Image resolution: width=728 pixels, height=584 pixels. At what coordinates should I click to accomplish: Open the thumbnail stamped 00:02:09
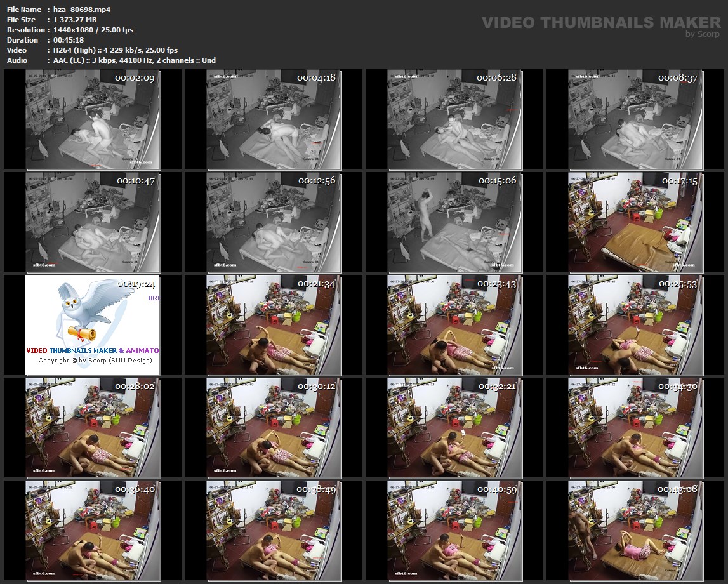[93, 119]
